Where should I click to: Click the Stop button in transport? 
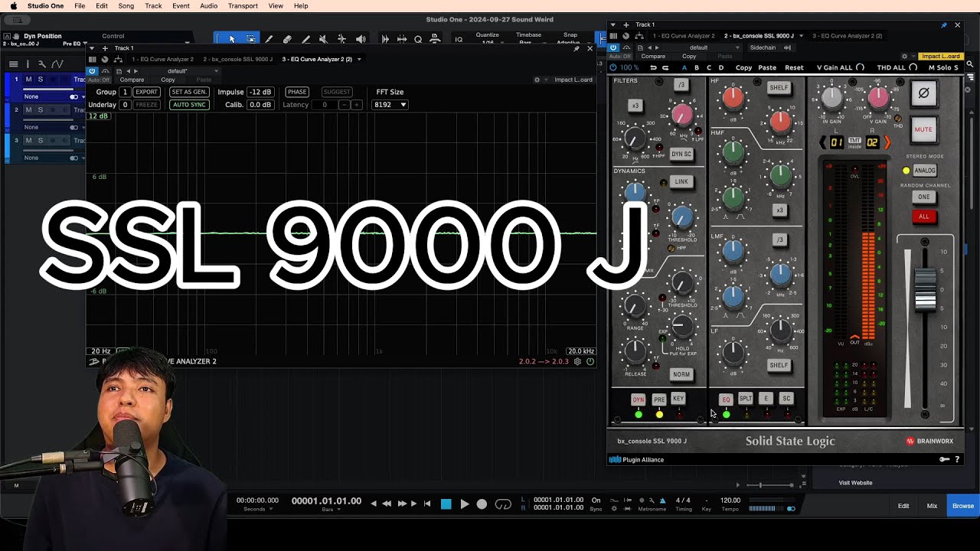(x=446, y=504)
